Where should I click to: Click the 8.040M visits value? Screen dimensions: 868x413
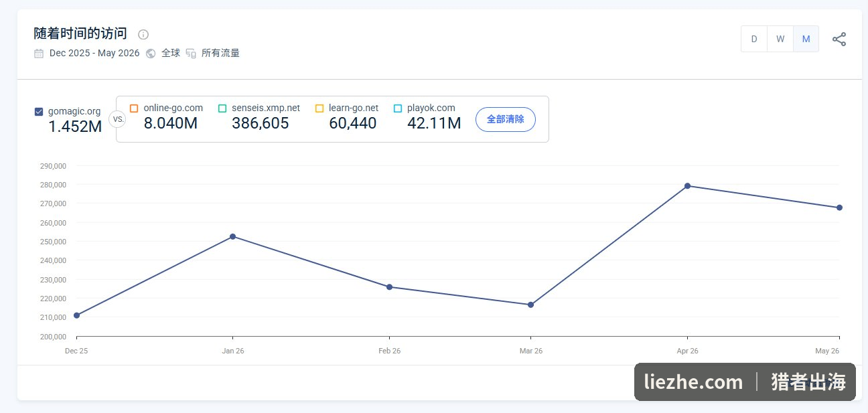click(x=171, y=123)
